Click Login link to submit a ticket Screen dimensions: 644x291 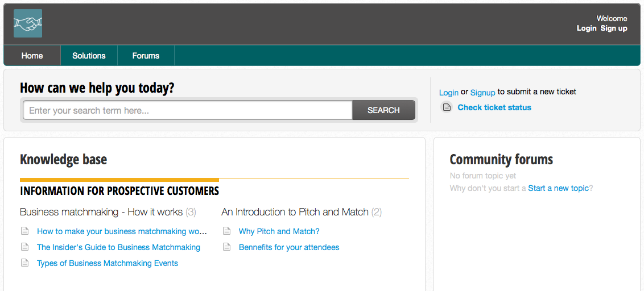click(x=448, y=93)
